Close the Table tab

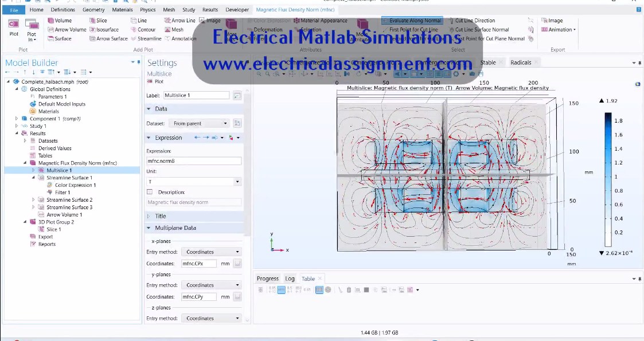pyautogui.click(x=320, y=278)
